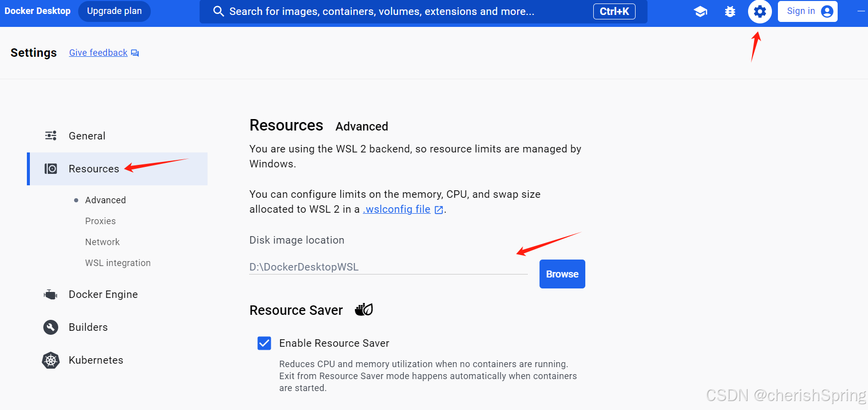The width and height of the screenshot is (868, 410).
Task: Open Proxies under Resources
Action: point(101,221)
